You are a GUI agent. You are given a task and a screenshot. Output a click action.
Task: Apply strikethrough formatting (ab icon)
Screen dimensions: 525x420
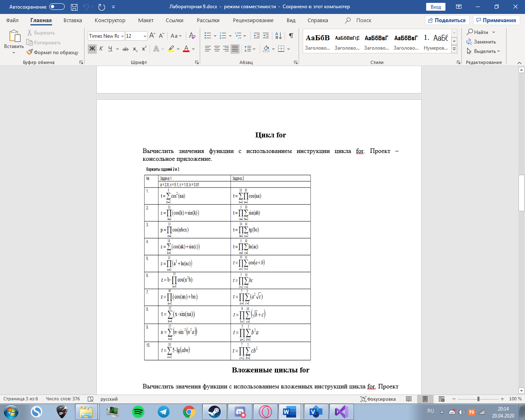pyautogui.click(x=126, y=49)
